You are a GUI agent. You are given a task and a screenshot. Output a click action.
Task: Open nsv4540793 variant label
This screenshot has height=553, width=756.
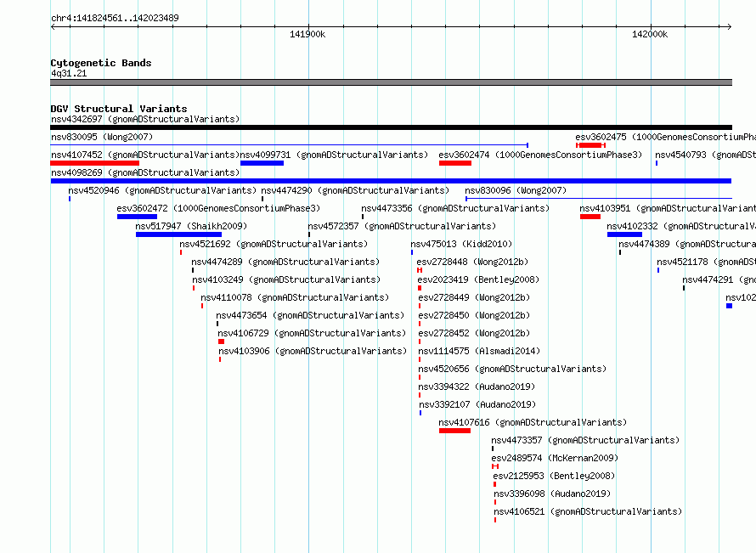pyautogui.click(x=705, y=155)
